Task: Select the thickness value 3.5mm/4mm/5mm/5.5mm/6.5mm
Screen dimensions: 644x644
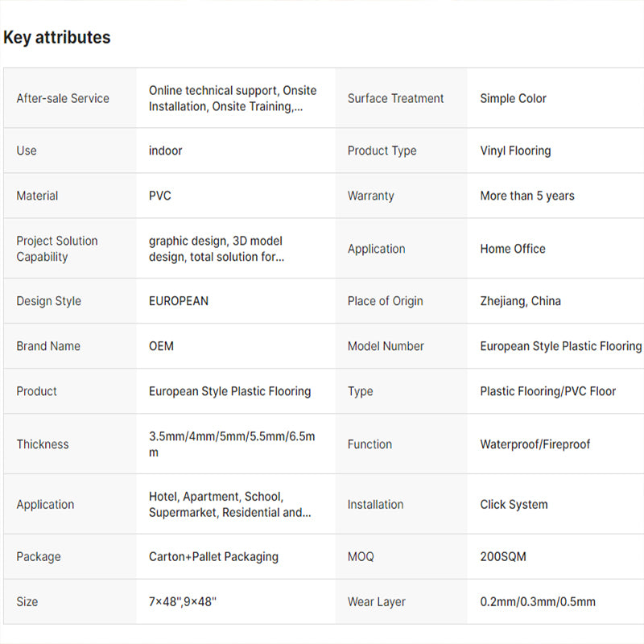Action: [x=232, y=444]
